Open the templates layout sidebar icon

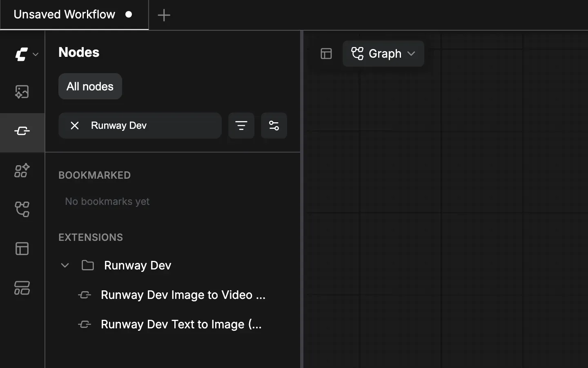[22, 249]
